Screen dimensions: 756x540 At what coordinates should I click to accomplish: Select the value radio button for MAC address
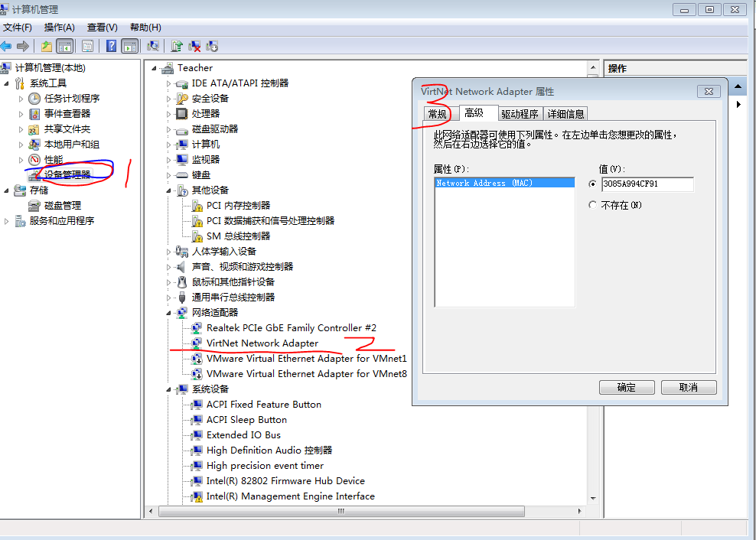coord(593,184)
